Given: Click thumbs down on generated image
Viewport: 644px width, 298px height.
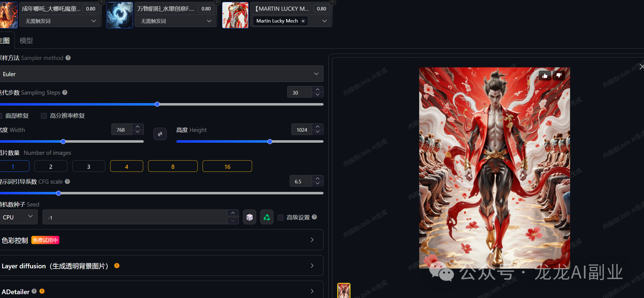Looking at the screenshot, I should [x=559, y=76].
